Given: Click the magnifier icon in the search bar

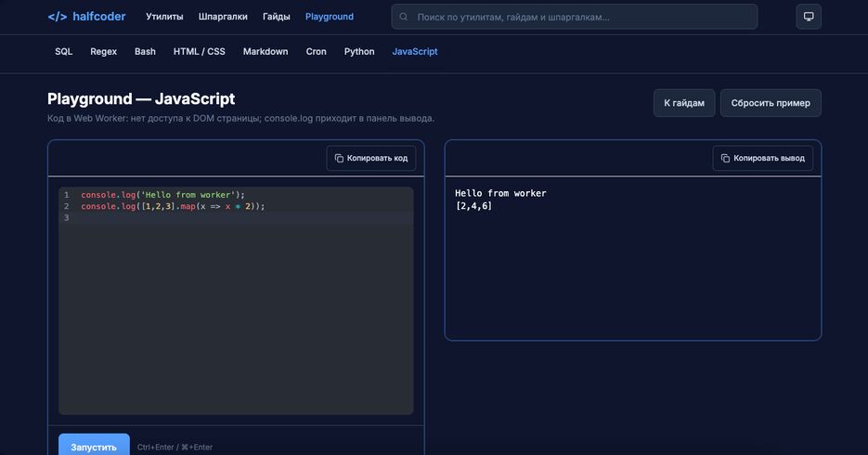Looking at the screenshot, I should click(x=404, y=17).
